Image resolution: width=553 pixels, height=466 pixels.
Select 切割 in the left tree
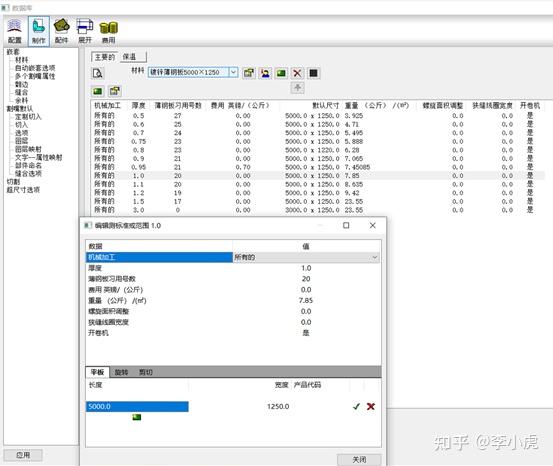[13, 182]
